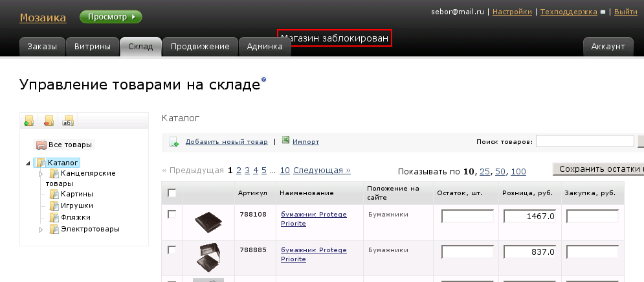Check the box for article 788885

(172, 250)
